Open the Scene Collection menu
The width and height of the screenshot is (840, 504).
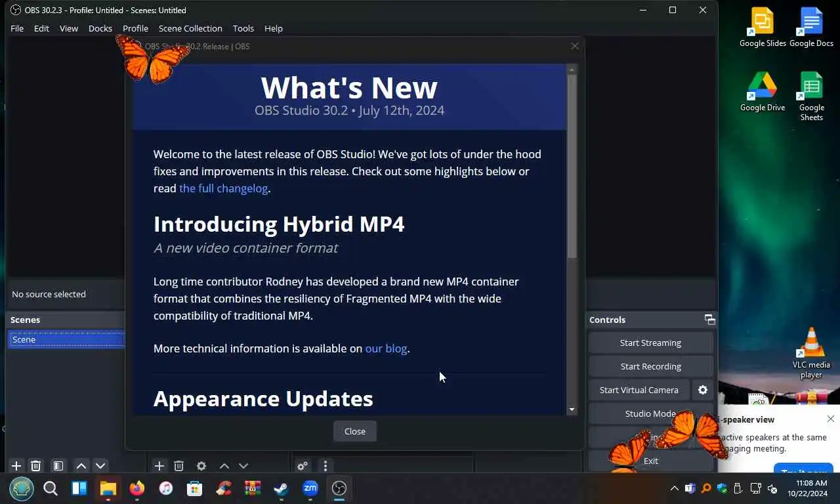coord(190,28)
